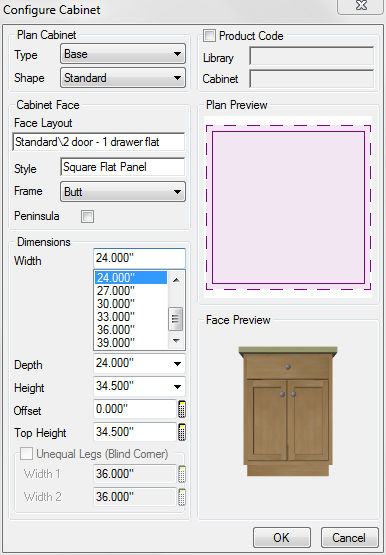This screenshot has width=386, height=555.
Task: Click the Offset value field
Action: pos(135,410)
